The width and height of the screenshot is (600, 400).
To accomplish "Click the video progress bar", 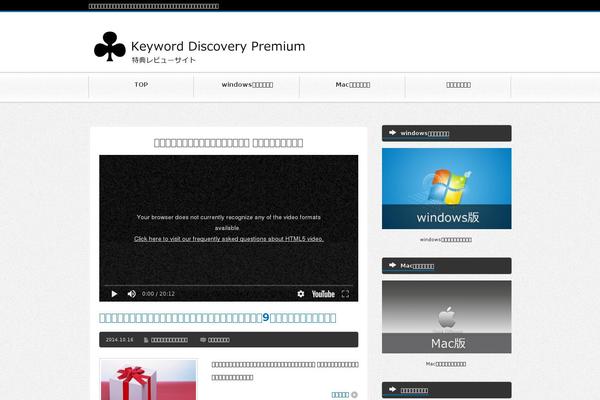I will [228, 286].
